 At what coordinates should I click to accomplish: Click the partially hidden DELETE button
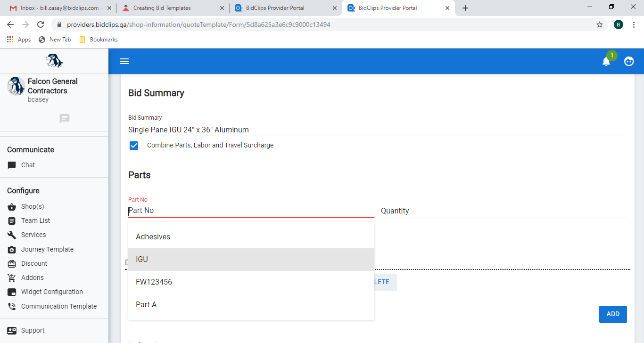(385, 282)
